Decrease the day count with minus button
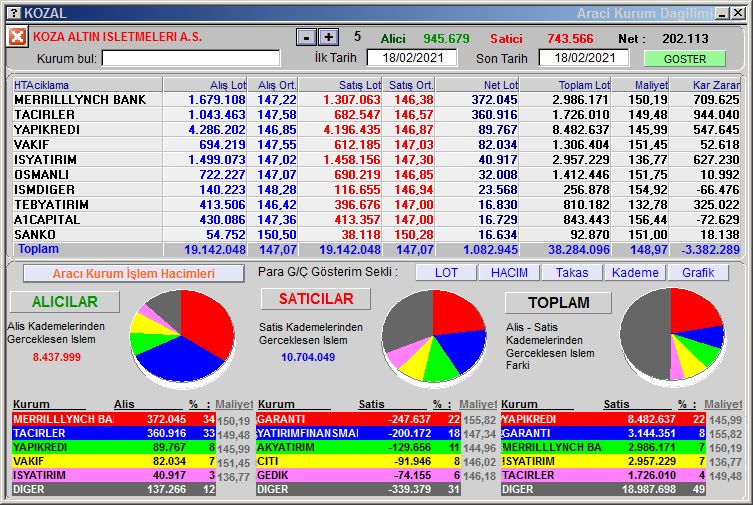Screen dimensions: 753x505 [x=306, y=37]
